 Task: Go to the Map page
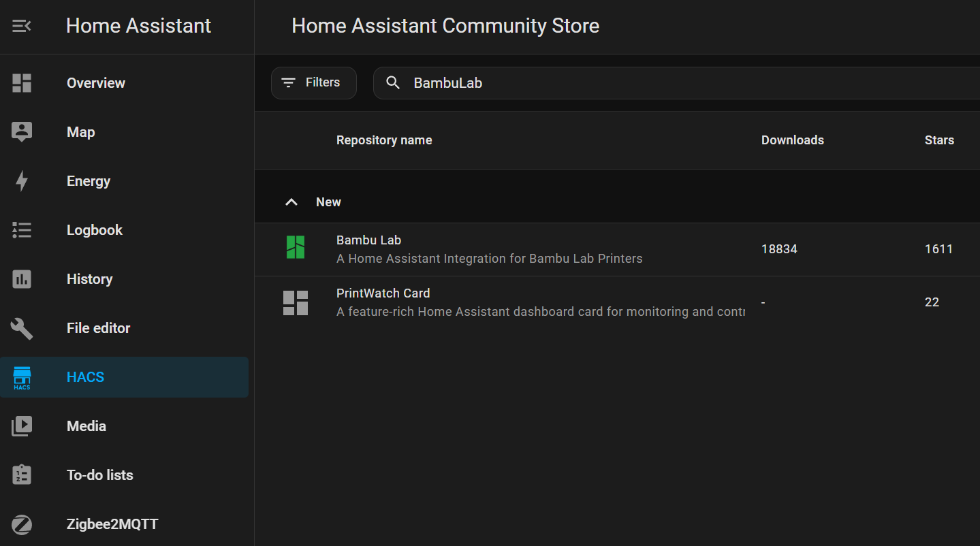[125, 132]
